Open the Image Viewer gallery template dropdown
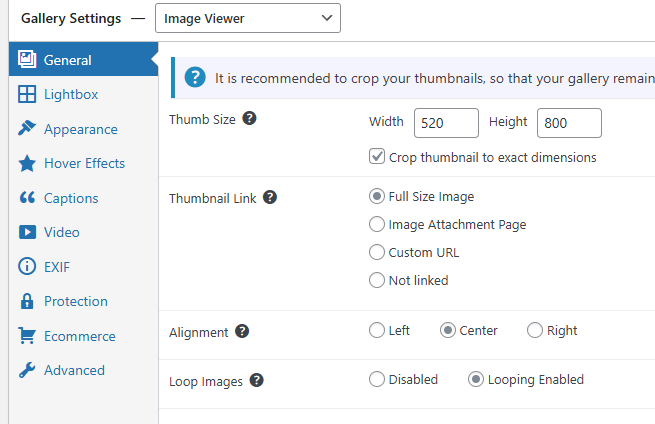The height and width of the screenshot is (424, 655). pos(247,18)
